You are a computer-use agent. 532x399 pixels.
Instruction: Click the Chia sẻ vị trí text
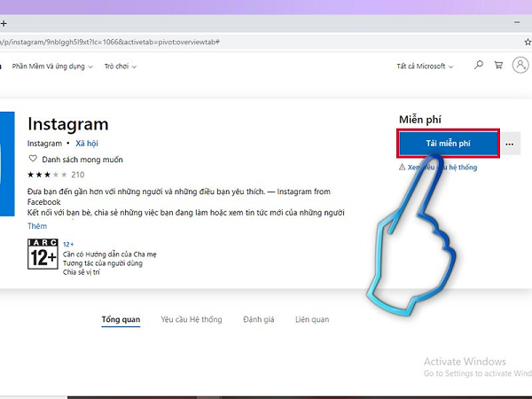click(x=81, y=272)
